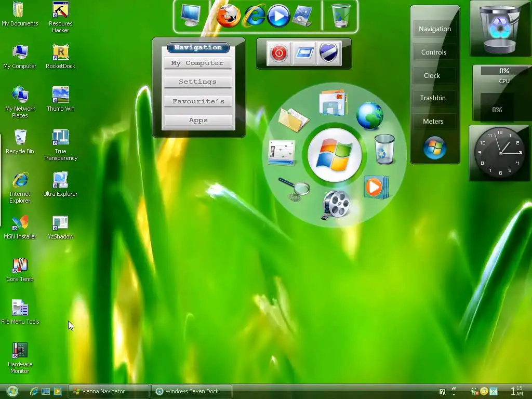Open the checklist panel icon in the circular menu
532x399 pixels.
point(281,152)
